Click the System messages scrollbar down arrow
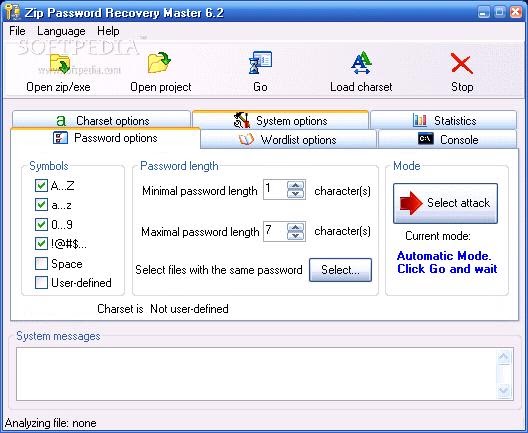 (504, 390)
